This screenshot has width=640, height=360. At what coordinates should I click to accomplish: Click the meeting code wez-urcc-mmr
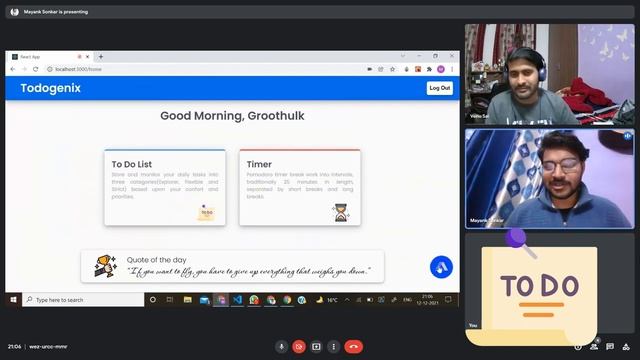click(x=48, y=347)
